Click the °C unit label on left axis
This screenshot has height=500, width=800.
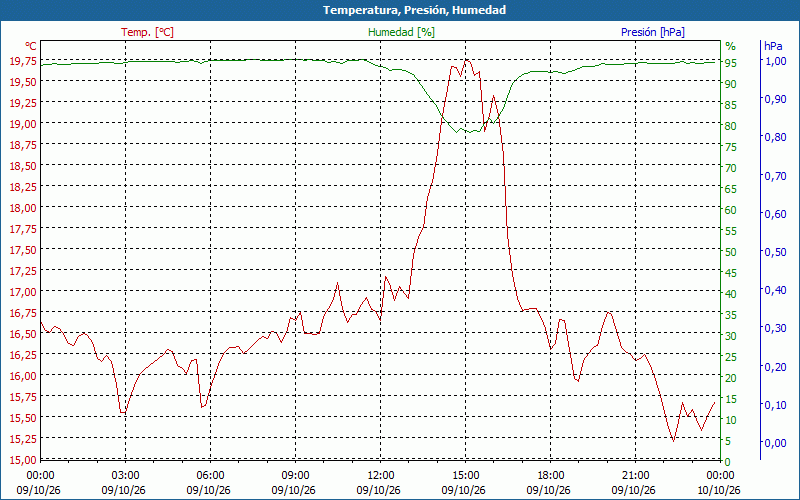pyautogui.click(x=31, y=46)
